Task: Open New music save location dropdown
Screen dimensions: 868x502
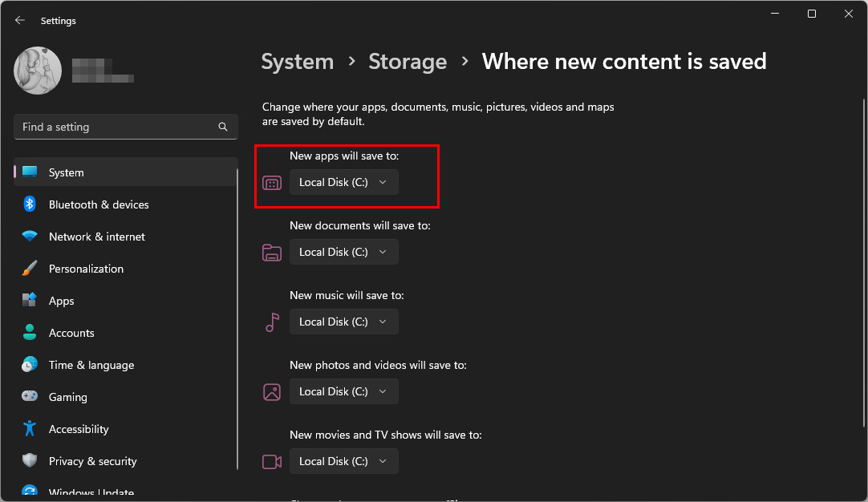Action: tap(343, 322)
